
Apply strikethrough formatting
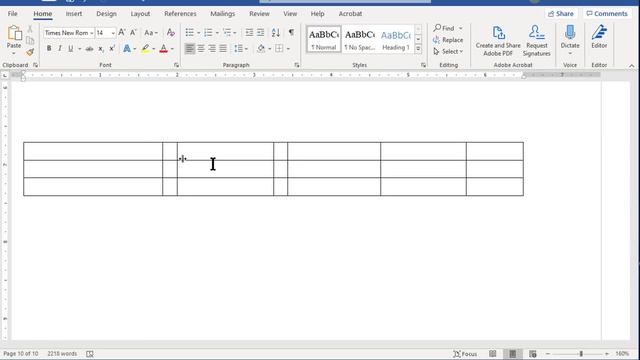(89, 49)
